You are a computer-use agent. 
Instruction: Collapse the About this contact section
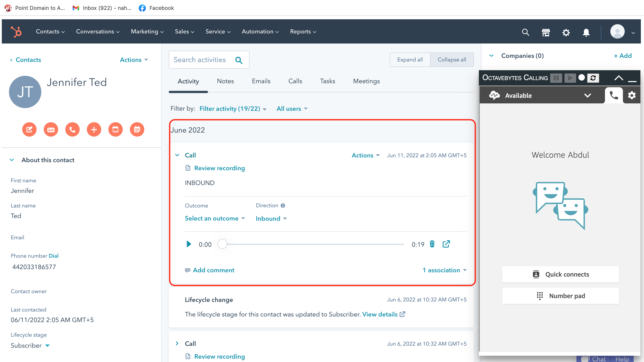pos(12,160)
